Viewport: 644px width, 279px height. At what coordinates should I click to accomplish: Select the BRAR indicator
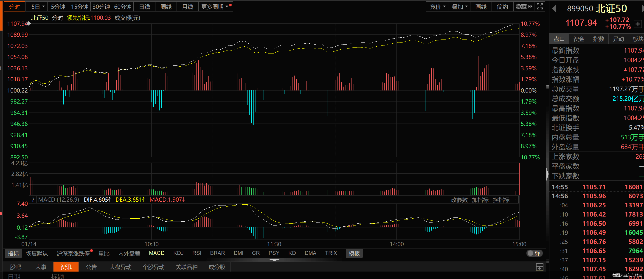coord(217,253)
